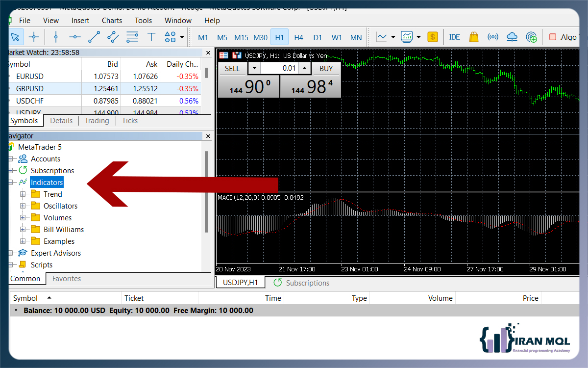Toggle the H1 timeframe button
Image resolution: width=588 pixels, height=368 pixels.
279,37
